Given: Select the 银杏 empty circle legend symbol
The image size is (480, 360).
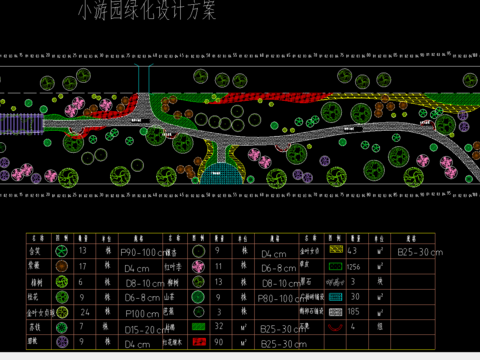Looking at the screenshot, I should (x=198, y=251).
